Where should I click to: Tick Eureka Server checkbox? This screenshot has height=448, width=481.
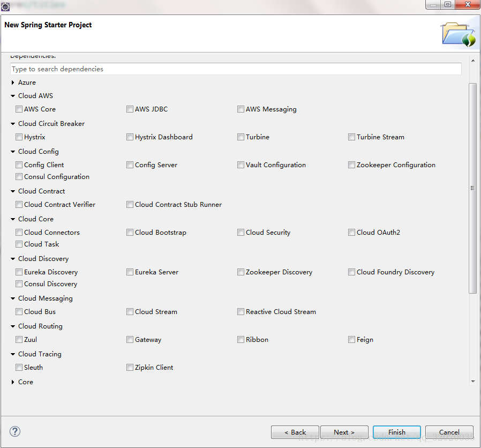pos(130,272)
